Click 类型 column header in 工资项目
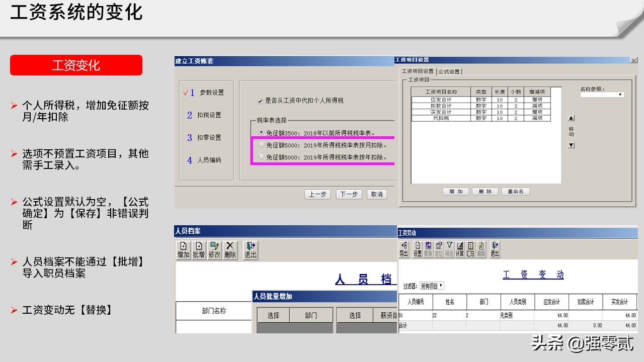644x362 pixels. (x=481, y=92)
